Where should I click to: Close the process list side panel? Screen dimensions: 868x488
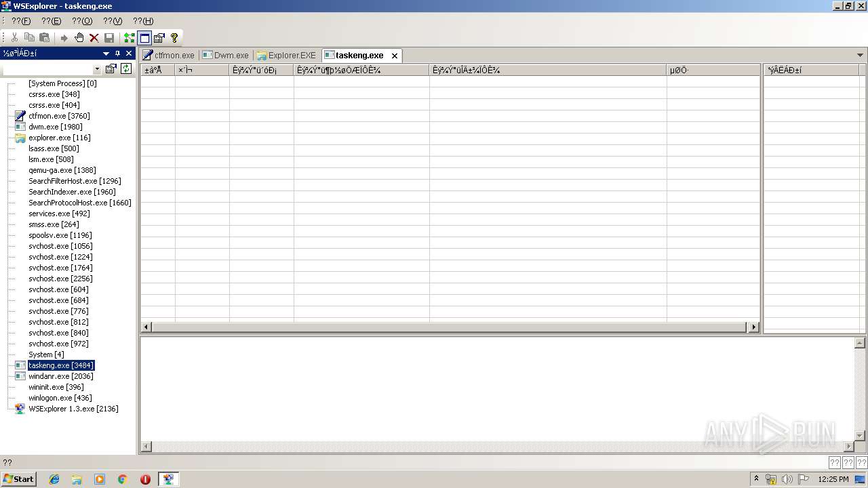click(129, 54)
